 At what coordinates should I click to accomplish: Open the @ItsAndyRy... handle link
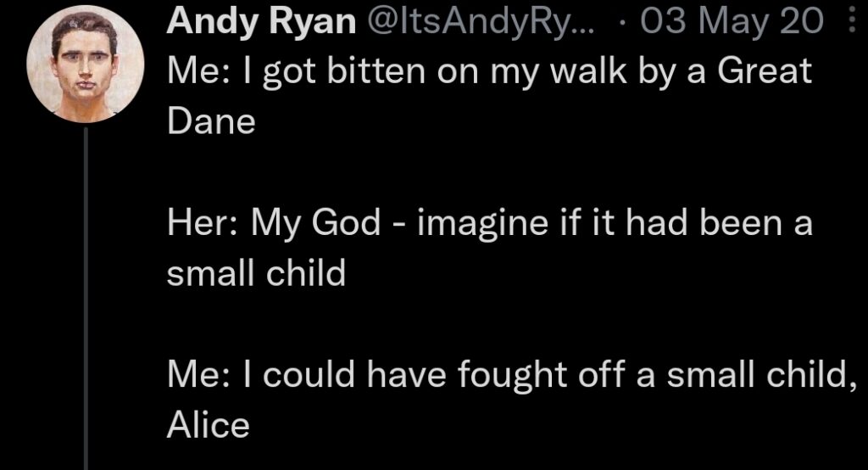tap(480, 21)
